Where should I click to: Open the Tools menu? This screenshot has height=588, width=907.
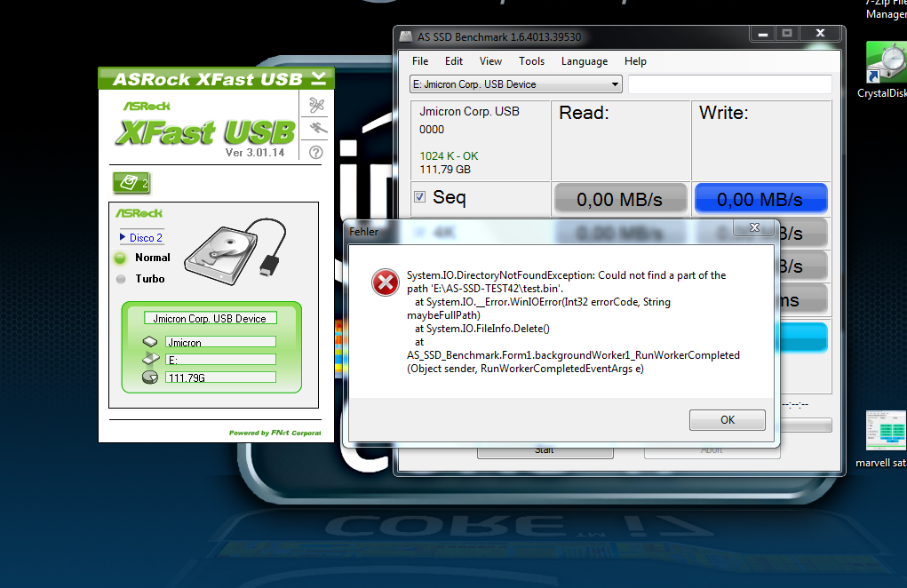point(531,61)
